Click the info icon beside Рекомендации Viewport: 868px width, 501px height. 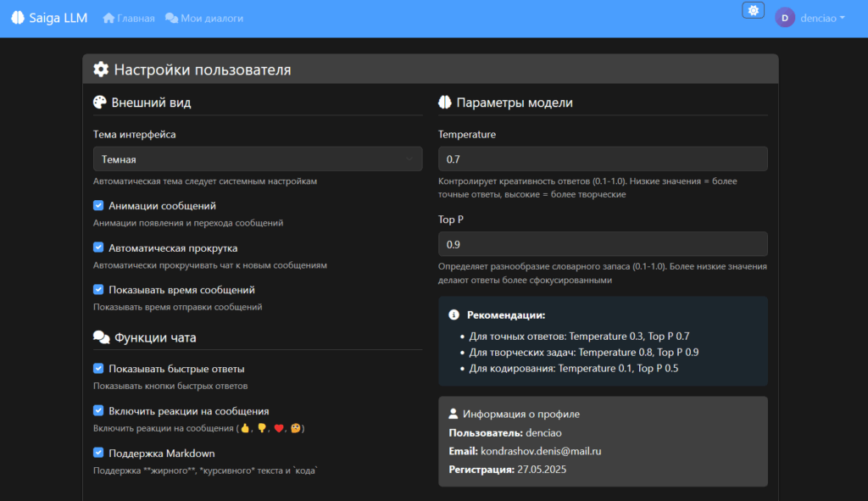coord(453,315)
